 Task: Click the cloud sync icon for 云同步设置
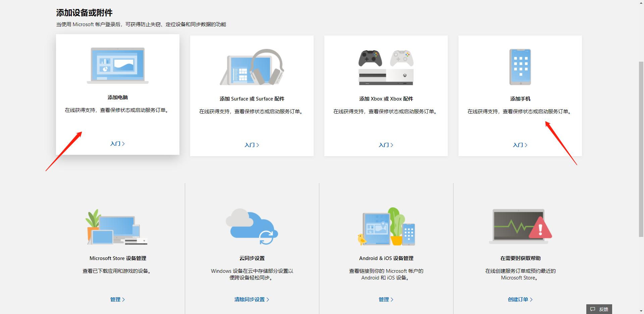coord(252,227)
